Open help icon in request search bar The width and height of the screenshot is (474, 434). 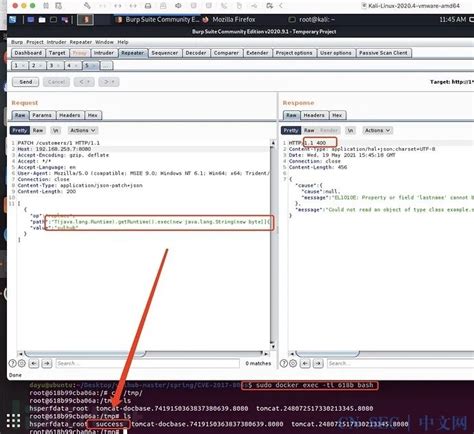(12, 363)
